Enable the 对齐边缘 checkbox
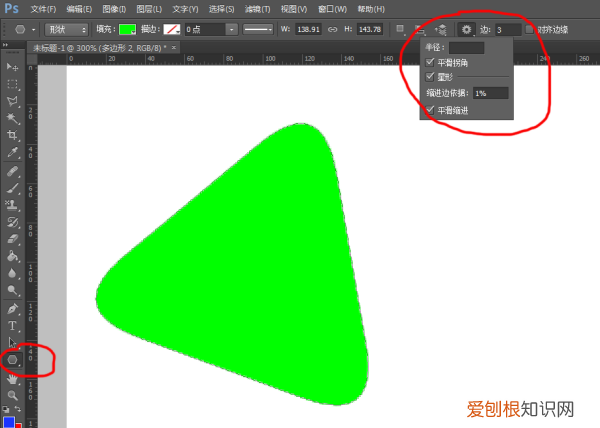This screenshot has width=600, height=428. [530, 30]
